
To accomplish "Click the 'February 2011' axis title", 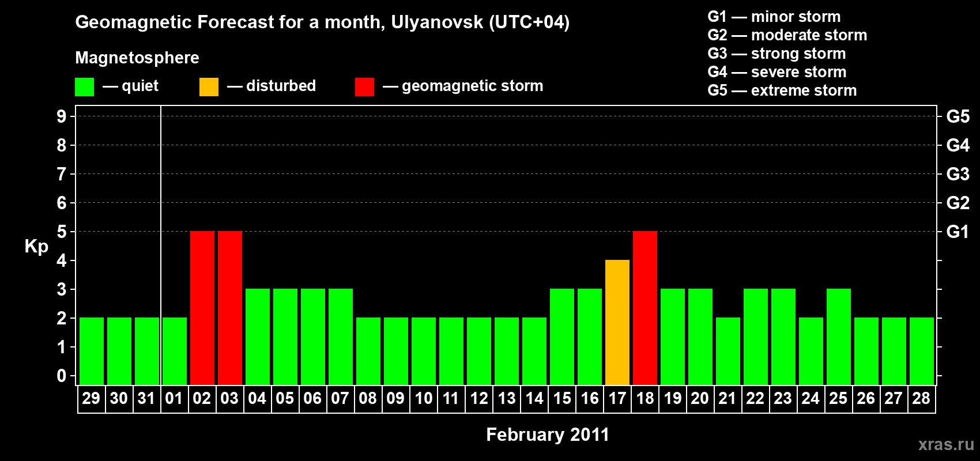I will click(548, 434).
